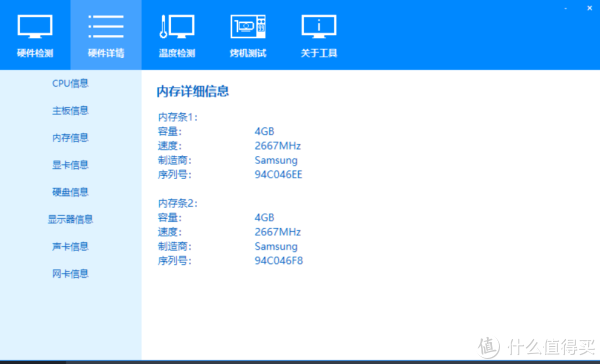The width and height of the screenshot is (600, 364).
Task: Click the 内存条1 label
Action: [178, 117]
